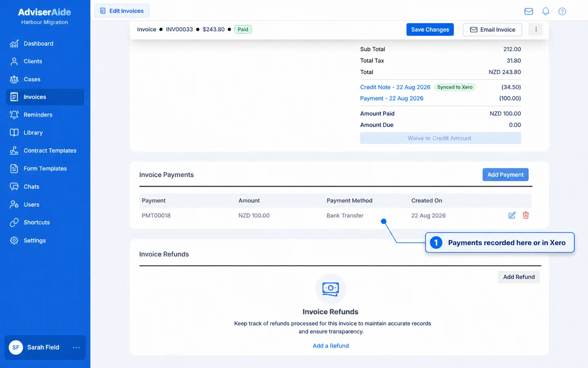Delete payment PMT00018 using trash icon
This screenshot has width=588, height=368.
point(526,215)
